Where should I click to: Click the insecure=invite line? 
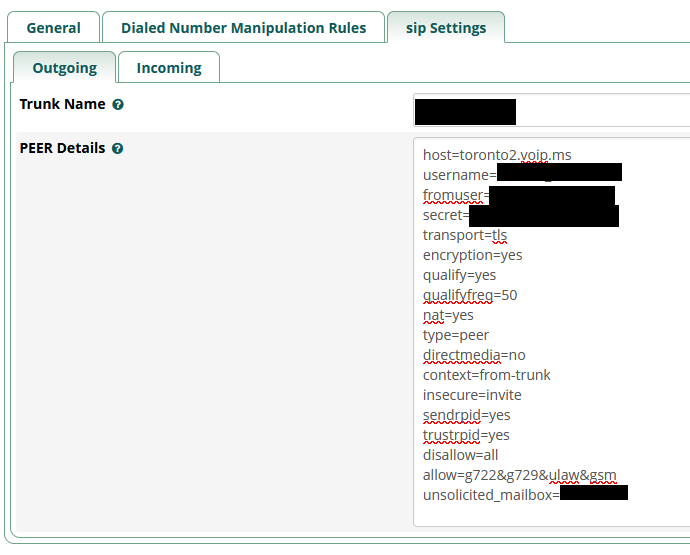point(472,395)
